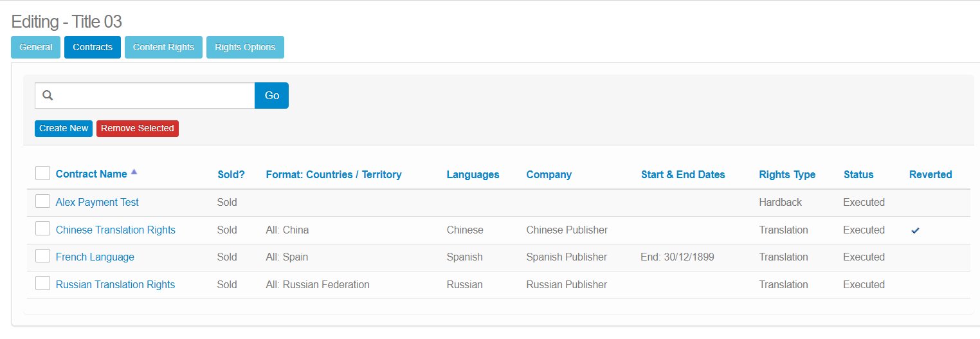Switch to the General tab
Viewport: 980px width, 339px height.
(x=36, y=47)
